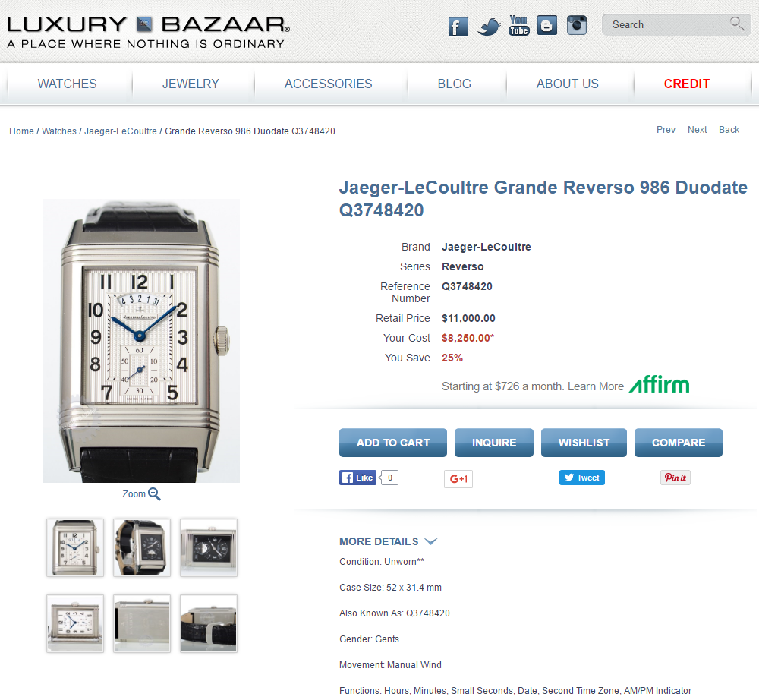
Task: Click the search magnifier icon
Action: coord(737,24)
